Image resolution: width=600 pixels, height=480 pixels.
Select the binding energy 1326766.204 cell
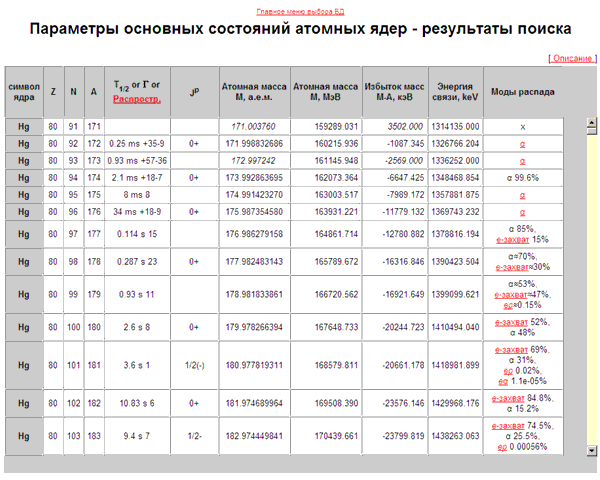[455, 144]
